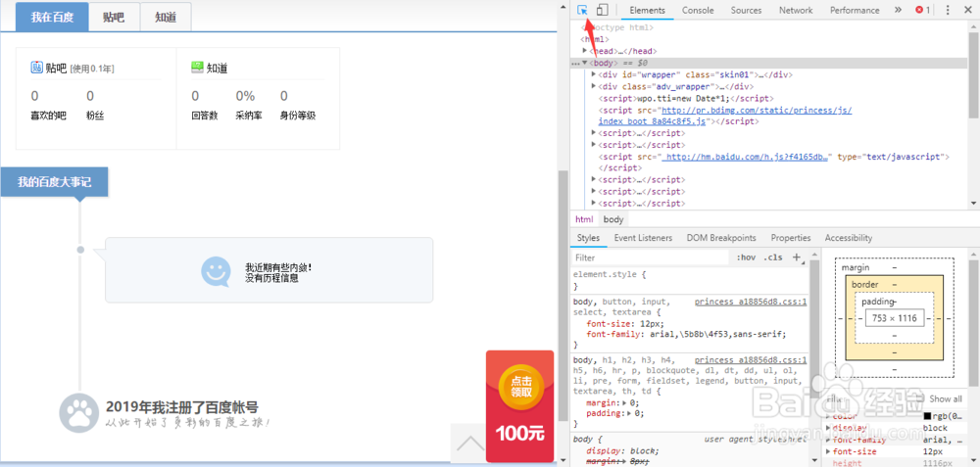Viewport: 980px width, 467px height.
Task: Click the Styles Filter input field
Action: click(650, 257)
